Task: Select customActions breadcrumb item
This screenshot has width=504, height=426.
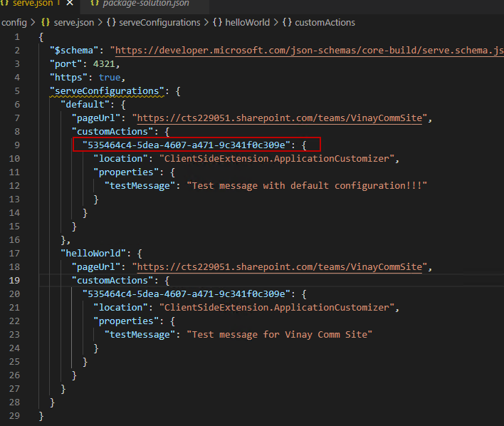Action: (x=325, y=23)
